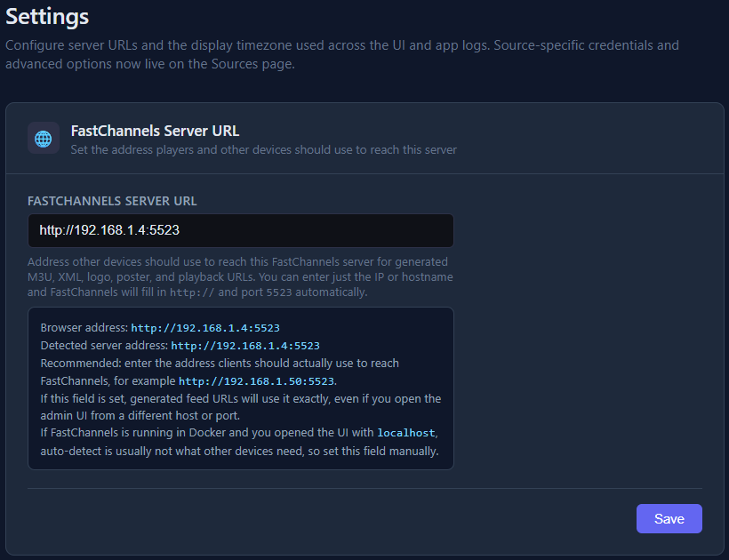Image resolution: width=729 pixels, height=560 pixels.
Task: Click the globe icon beside FastChannels Server URL
Action: tap(43, 139)
